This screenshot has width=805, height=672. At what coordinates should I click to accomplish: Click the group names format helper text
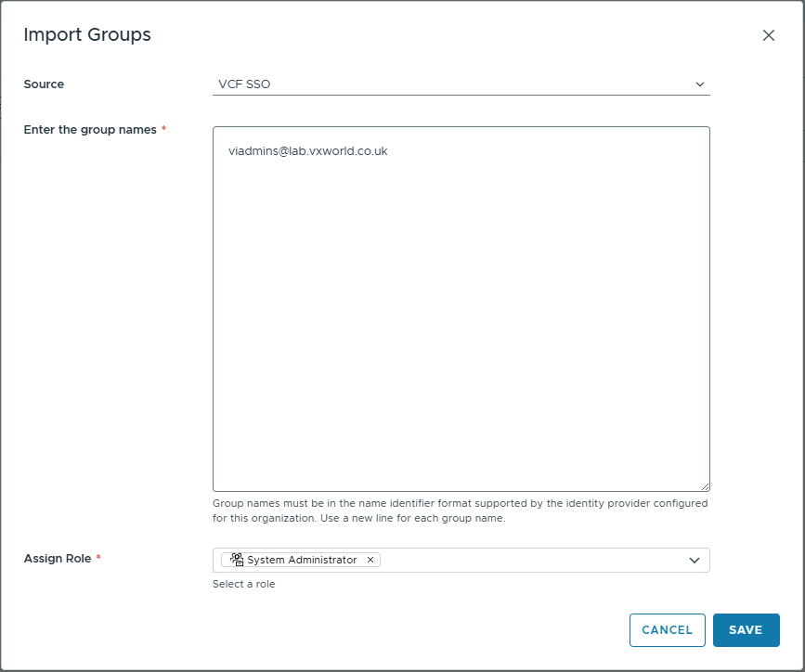(x=460, y=510)
